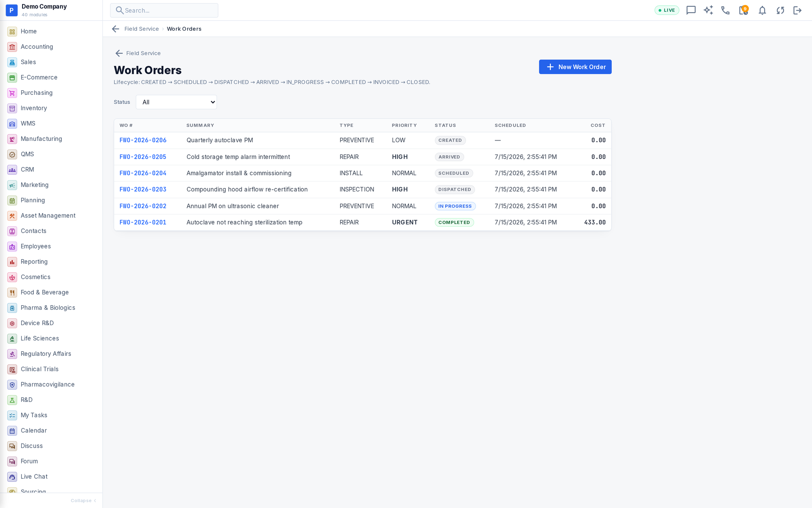Create a New Work Order

575,67
